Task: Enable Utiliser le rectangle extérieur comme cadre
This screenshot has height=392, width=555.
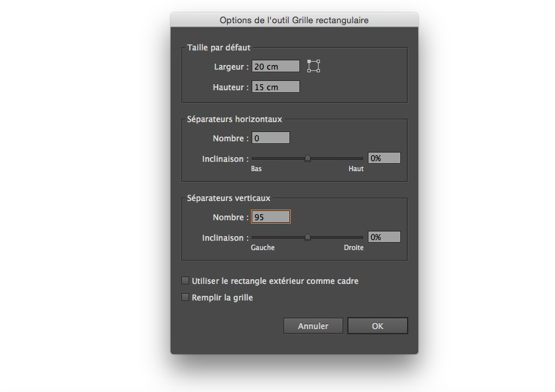Action: [x=186, y=281]
